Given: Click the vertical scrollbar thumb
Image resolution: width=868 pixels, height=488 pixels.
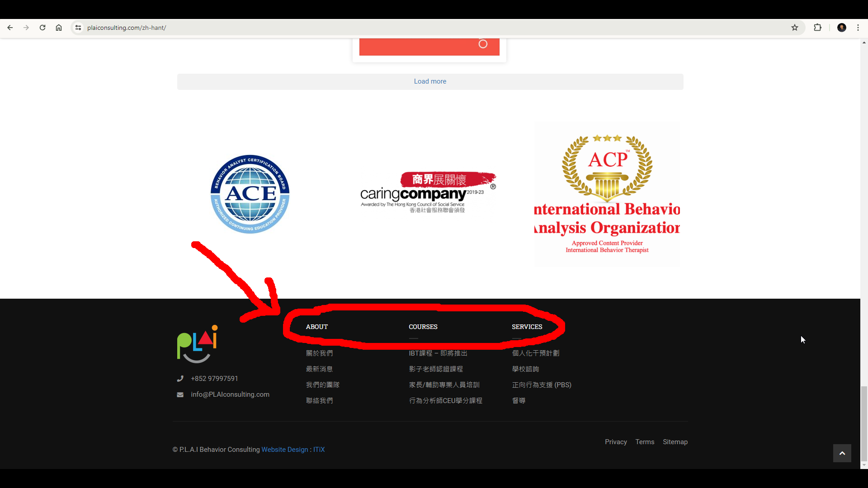Looking at the screenshot, I should tap(864, 423).
